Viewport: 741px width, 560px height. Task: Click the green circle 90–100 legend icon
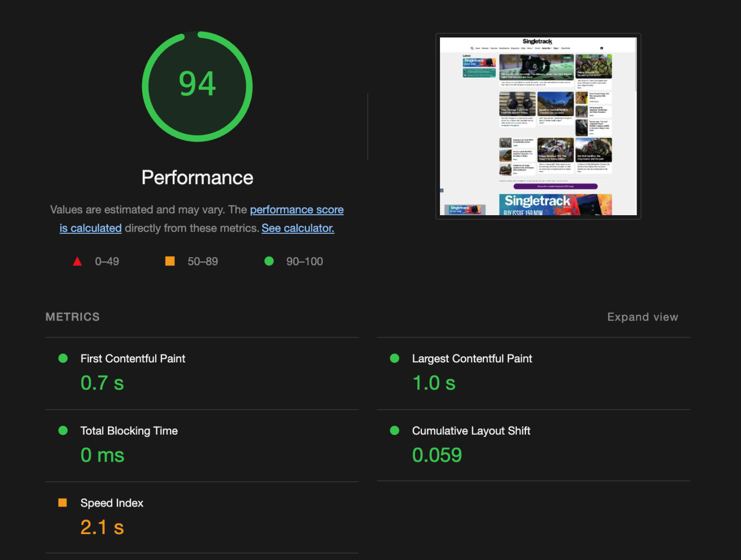[x=269, y=261]
